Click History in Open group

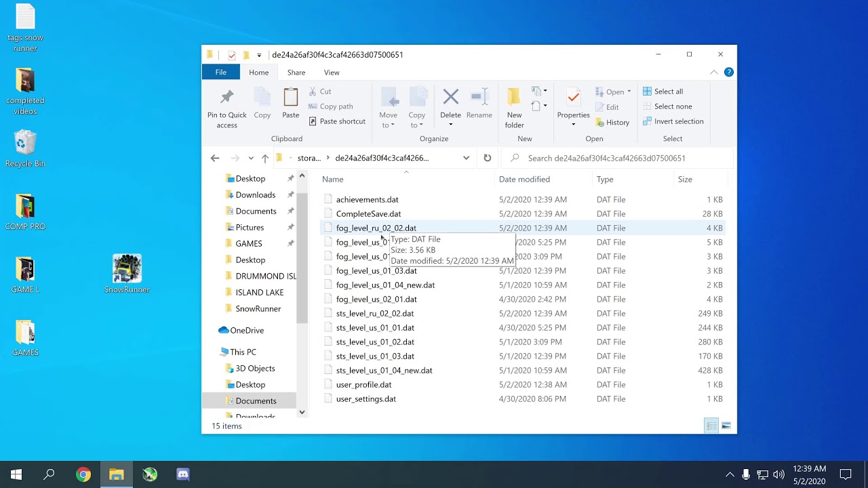click(612, 123)
